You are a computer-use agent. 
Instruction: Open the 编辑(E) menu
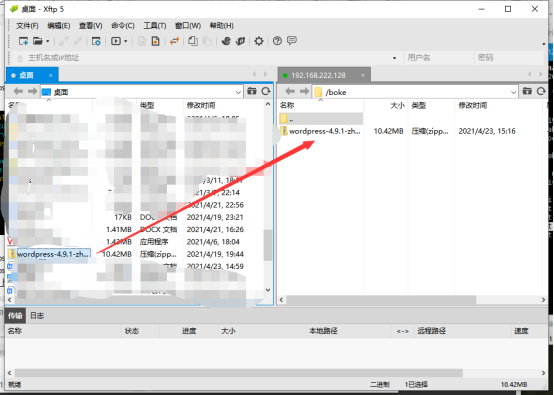pyautogui.click(x=59, y=26)
